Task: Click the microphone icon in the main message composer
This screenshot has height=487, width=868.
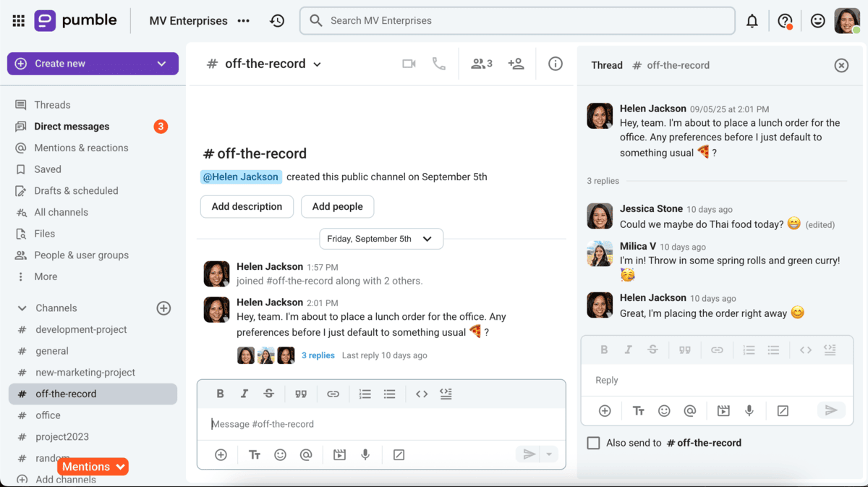Action: pos(365,454)
